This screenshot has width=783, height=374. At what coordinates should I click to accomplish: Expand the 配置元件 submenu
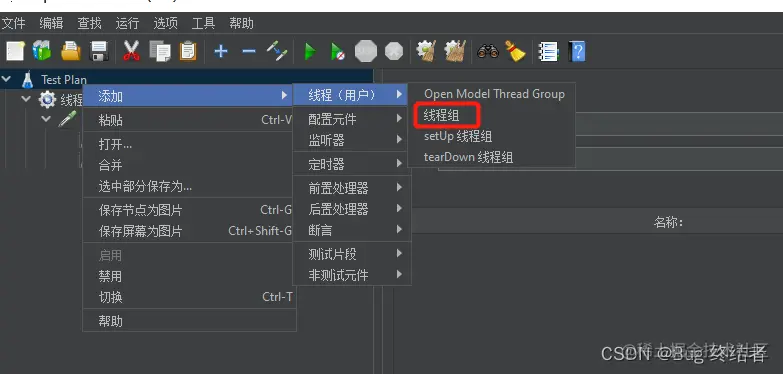tap(352, 119)
